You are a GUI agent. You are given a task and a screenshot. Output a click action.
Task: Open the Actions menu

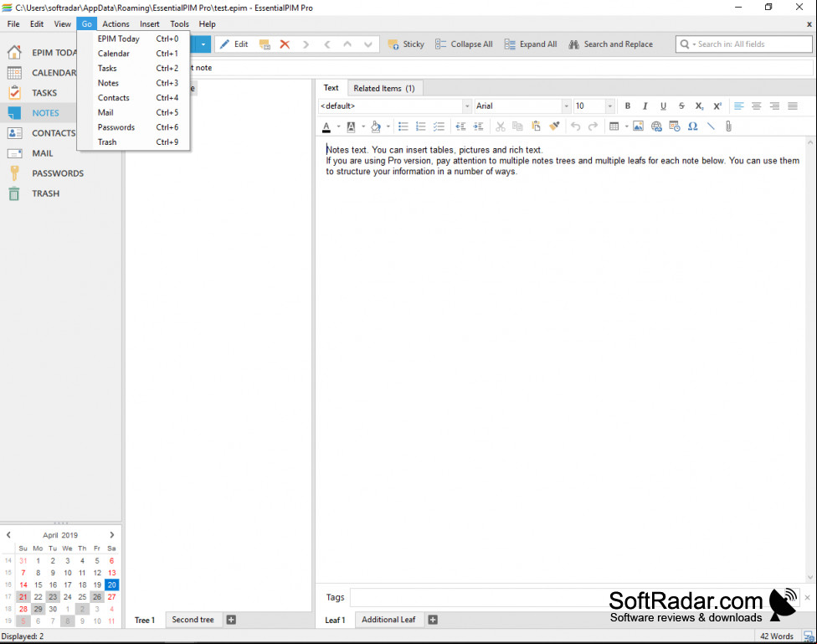pos(116,24)
